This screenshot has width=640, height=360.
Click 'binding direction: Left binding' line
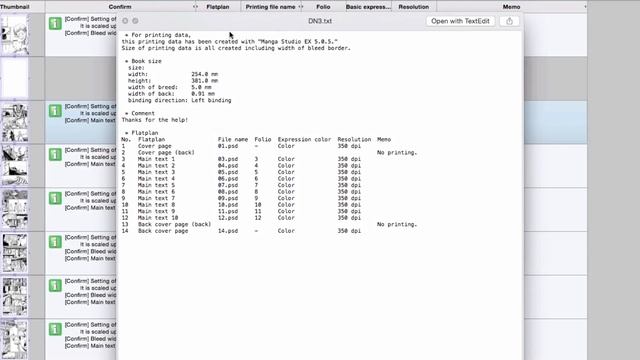180,100
